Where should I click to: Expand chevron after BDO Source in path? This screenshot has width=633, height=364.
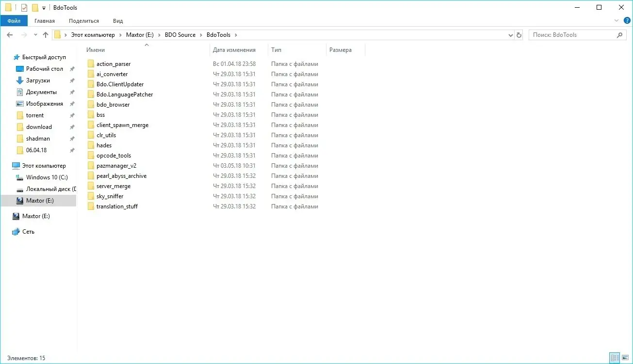pyautogui.click(x=201, y=35)
